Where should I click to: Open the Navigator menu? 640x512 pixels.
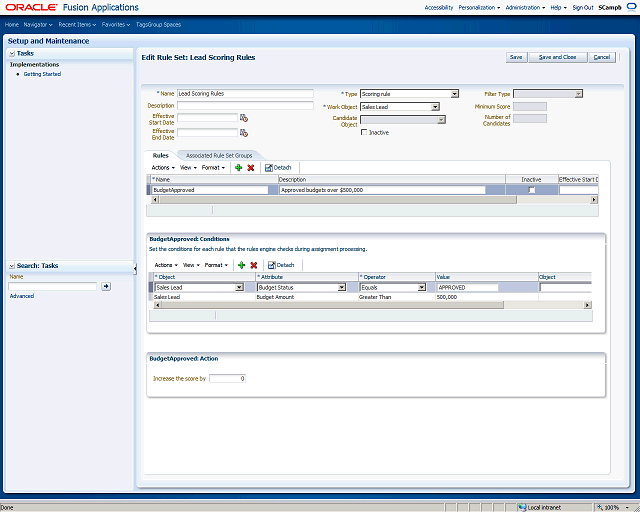pos(38,24)
